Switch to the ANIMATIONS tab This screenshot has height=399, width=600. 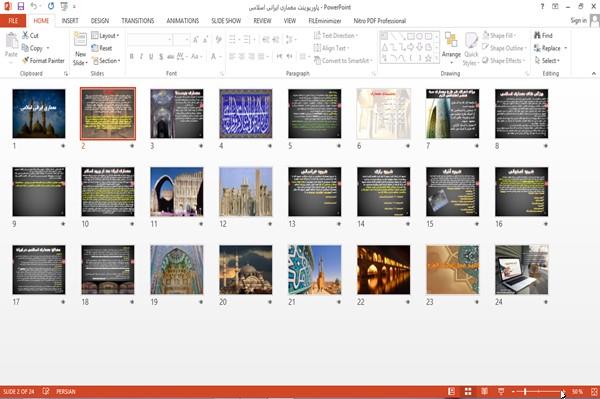[183, 21]
